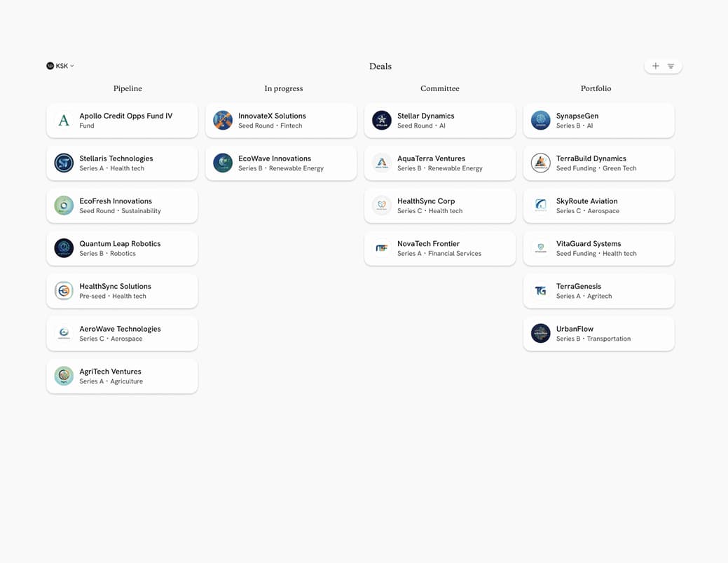Switch to the In progress column

point(283,88)
